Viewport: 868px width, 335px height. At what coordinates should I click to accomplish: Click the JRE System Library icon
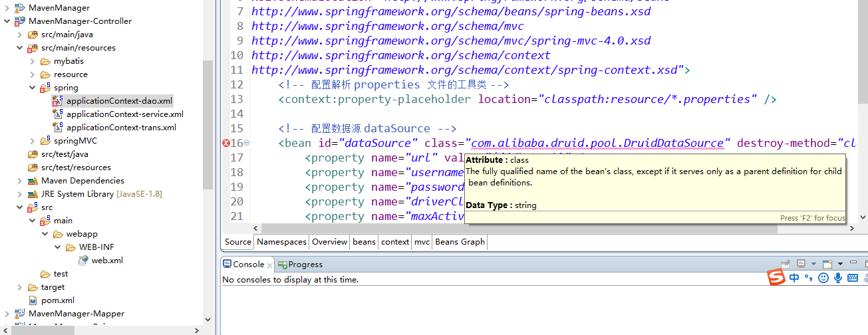click(33, 194)
